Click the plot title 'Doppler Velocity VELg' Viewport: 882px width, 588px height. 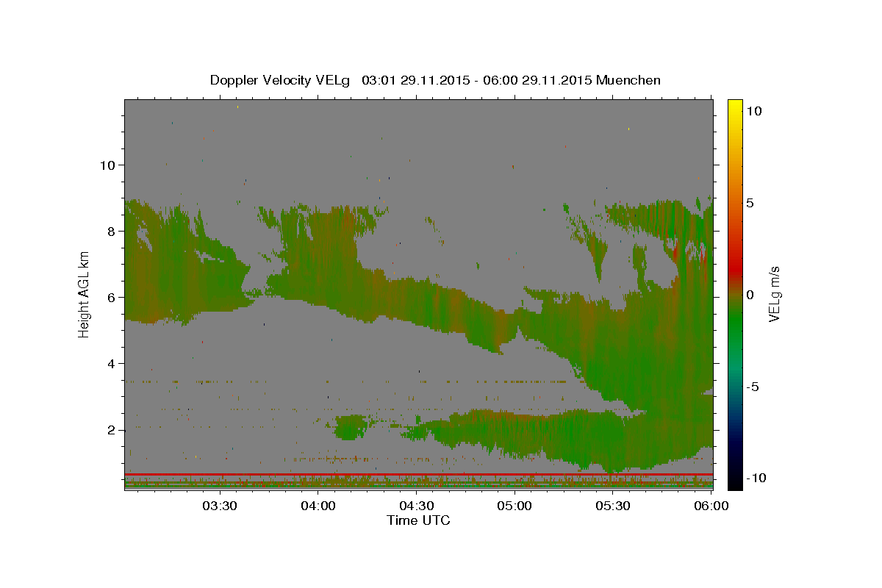(x=282, y=80)
